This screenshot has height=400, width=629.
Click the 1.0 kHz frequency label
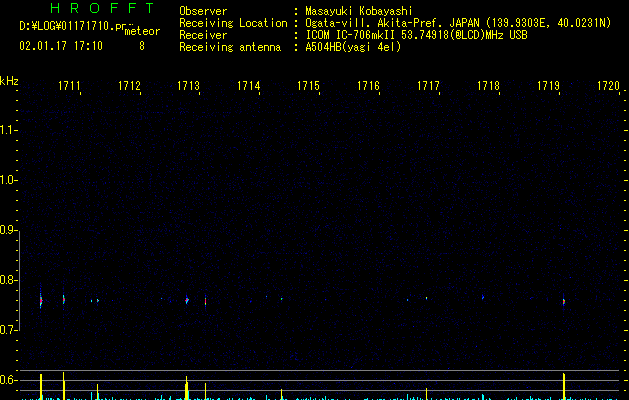coord(8,180)
